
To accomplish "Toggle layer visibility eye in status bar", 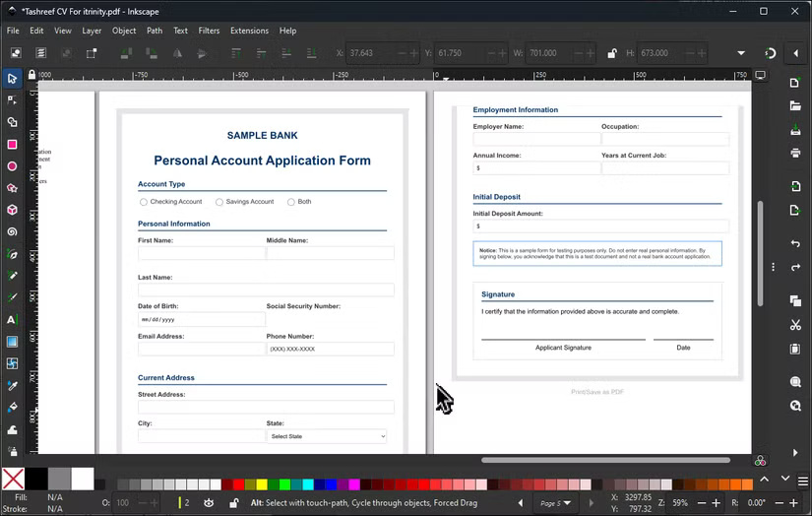I will click(x=209, y=503).
